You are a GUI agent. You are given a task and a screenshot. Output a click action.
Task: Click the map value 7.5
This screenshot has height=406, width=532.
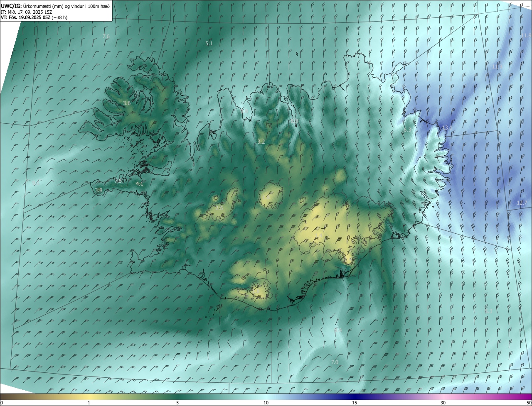pyautogui.click(x=118, y=181)
